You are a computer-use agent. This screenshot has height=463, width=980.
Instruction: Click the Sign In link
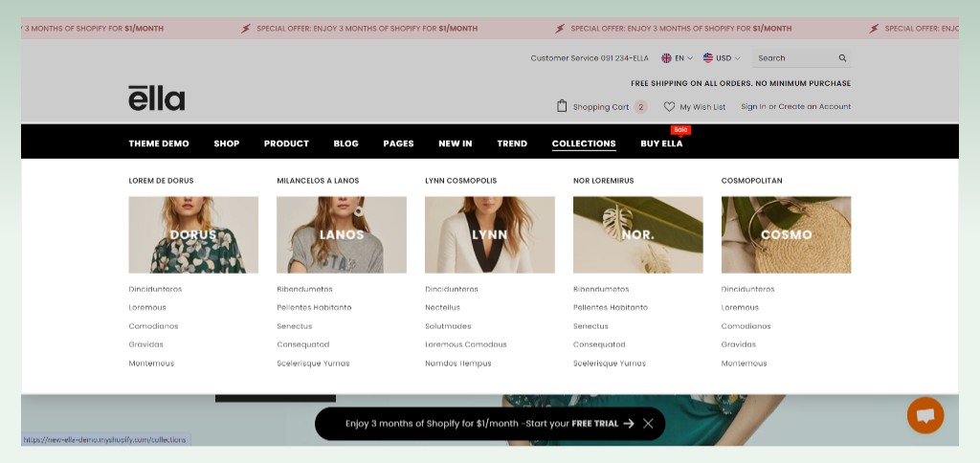tap(753, 107)
